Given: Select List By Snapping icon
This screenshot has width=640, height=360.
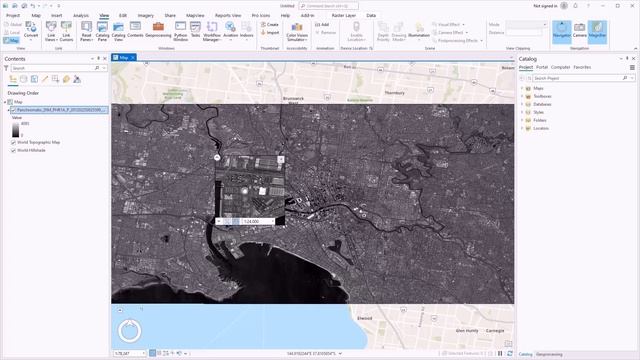Looking at the screenshot, I should pos(56,79).
